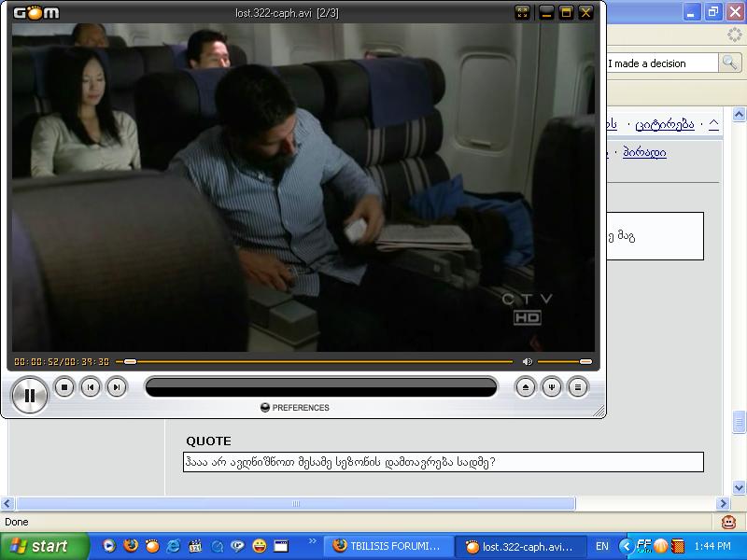Show the GOM Player playlist

578,387
